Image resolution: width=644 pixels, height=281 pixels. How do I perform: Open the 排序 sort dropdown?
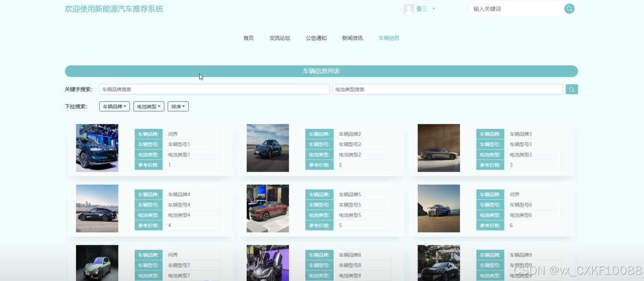click(178, 107)
